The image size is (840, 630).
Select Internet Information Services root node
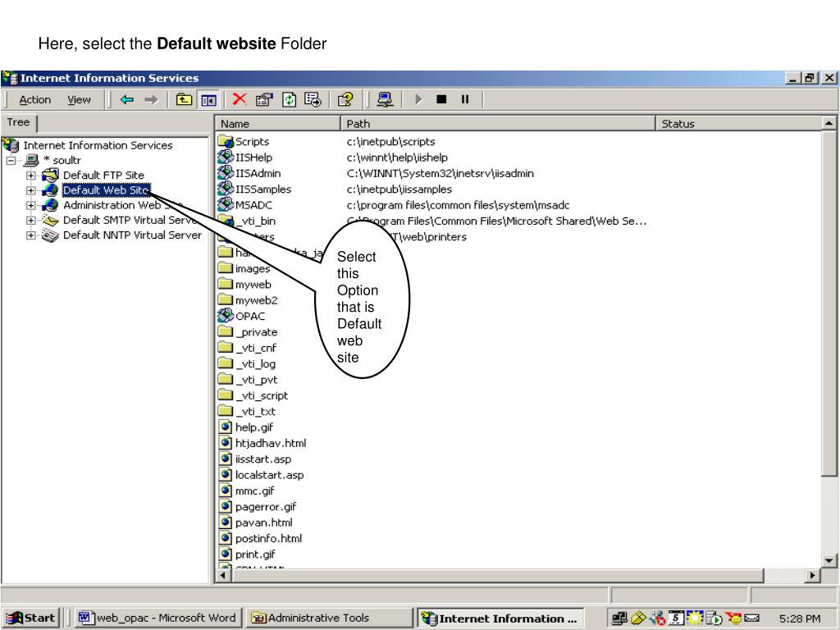(x=98, y=145)
